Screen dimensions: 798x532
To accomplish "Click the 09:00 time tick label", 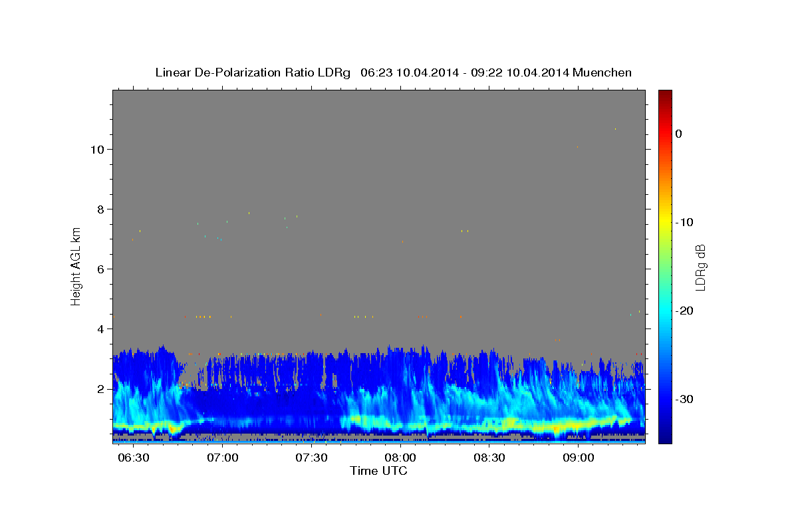I will [579, 458].
